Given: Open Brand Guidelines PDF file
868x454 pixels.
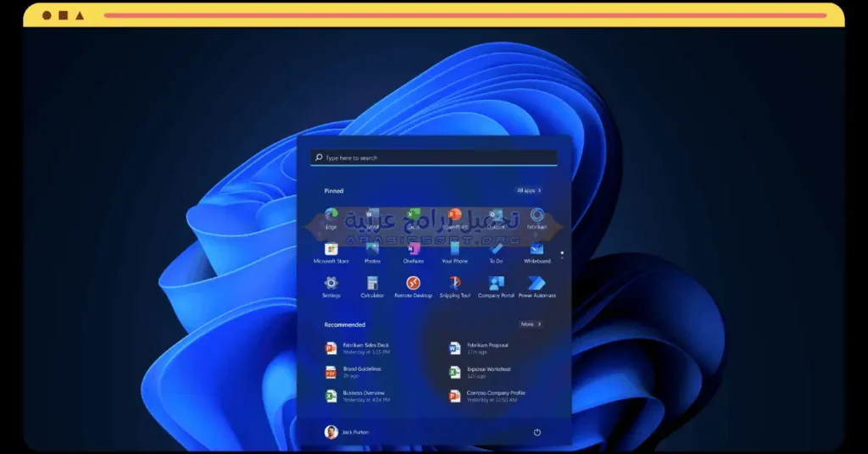Looking at the screenshot, I should pyautogui.click(x=353, y=372).
